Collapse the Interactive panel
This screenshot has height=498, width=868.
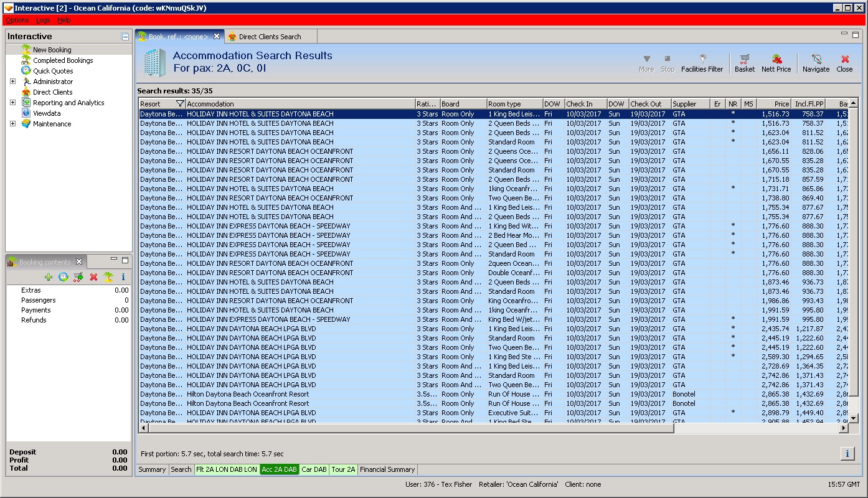pos(125,37)
